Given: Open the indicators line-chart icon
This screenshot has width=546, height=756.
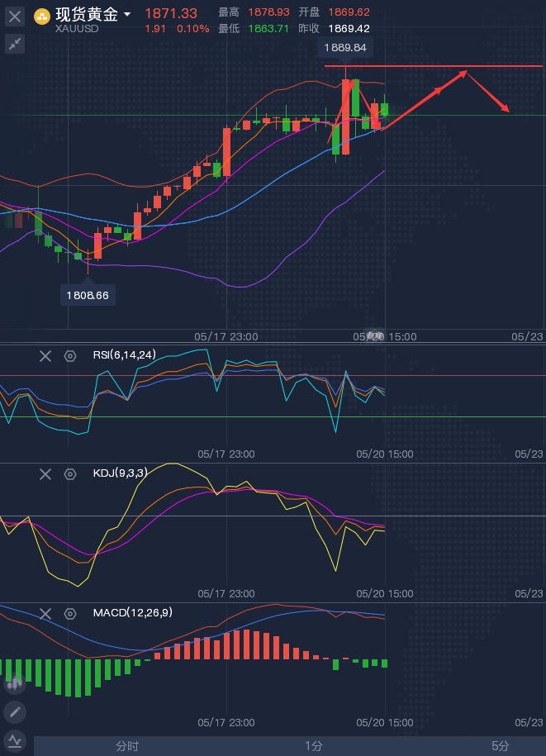Looking at the screenshot, I should point(15,740).
